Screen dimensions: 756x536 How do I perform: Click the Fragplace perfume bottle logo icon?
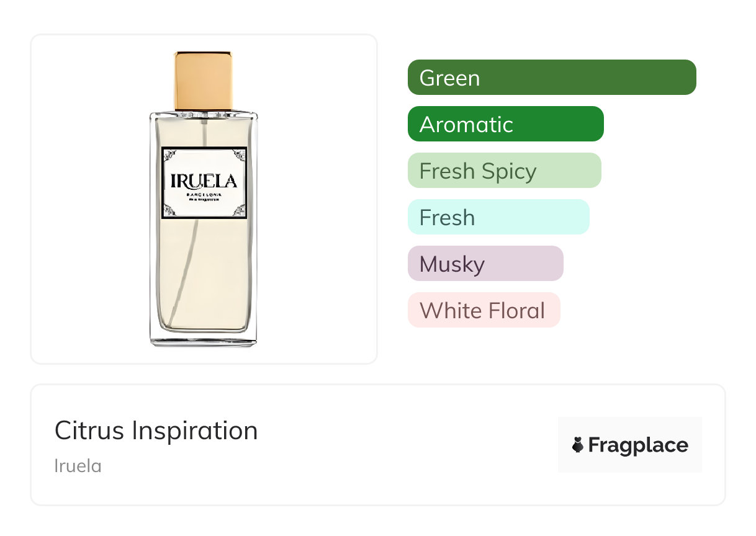[578, 445]
